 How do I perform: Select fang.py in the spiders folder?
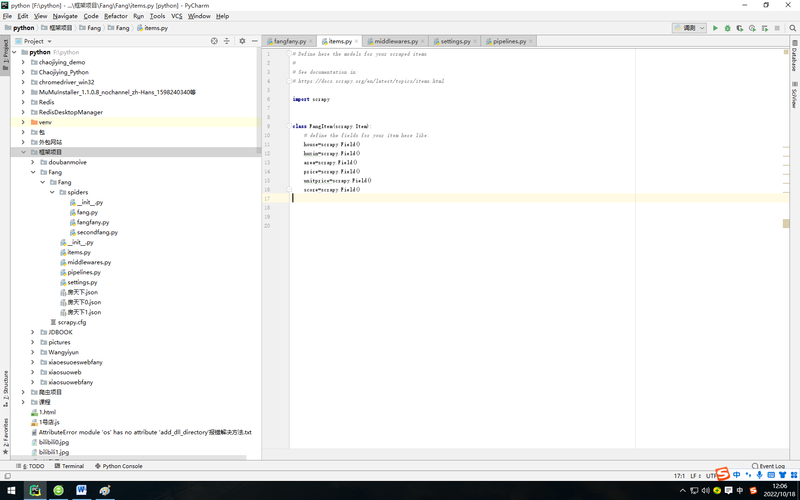click(83, 212)
